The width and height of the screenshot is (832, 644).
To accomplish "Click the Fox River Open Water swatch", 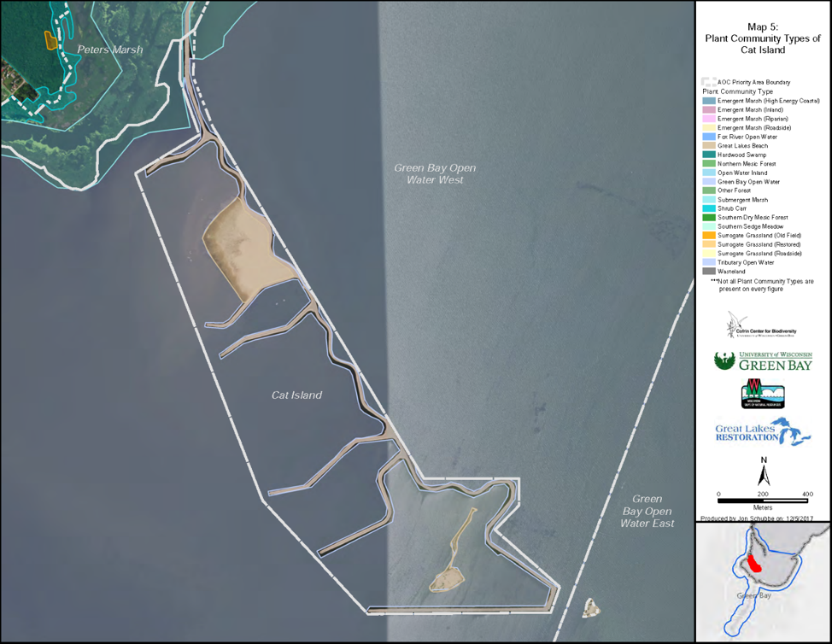I will [709, 137].
